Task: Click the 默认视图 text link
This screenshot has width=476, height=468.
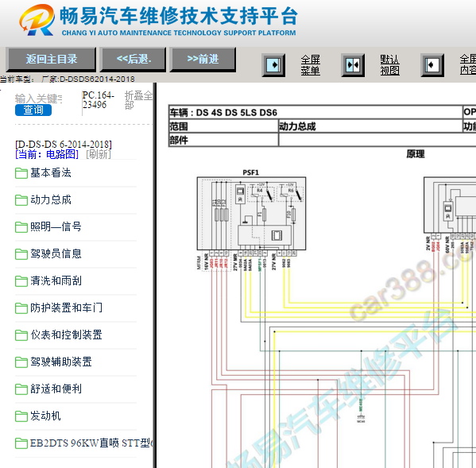Action: (390, 65)
